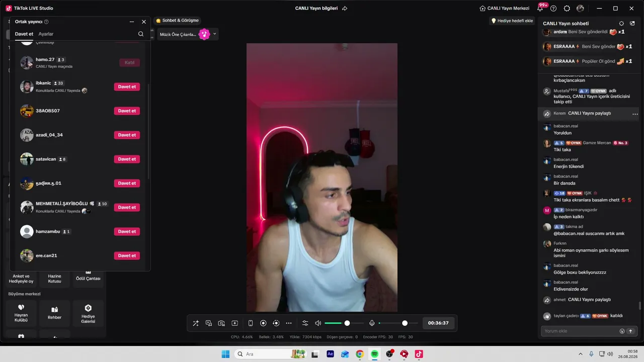This screenshot has width=644, height=362.
Task: Open the notifications bell
Action: click(x=540, y=9)
